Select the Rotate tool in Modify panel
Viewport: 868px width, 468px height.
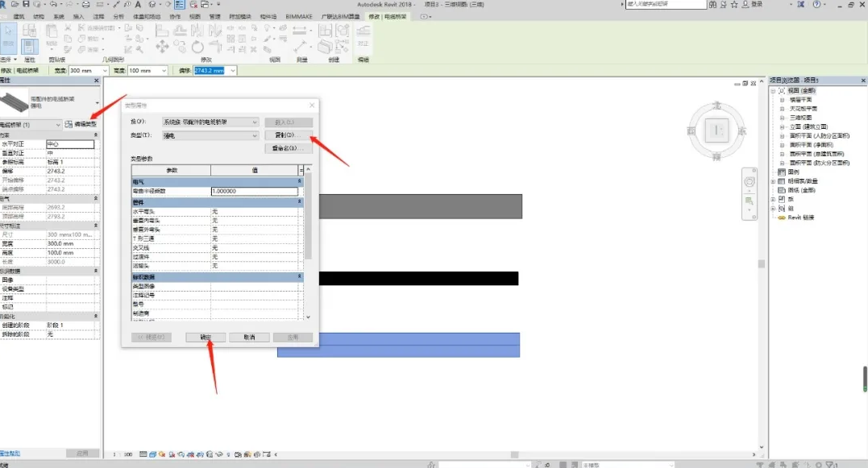coord(197,48)
